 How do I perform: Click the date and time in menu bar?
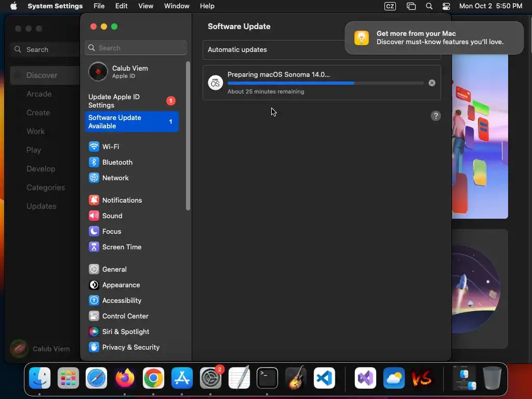pos(490,6)
